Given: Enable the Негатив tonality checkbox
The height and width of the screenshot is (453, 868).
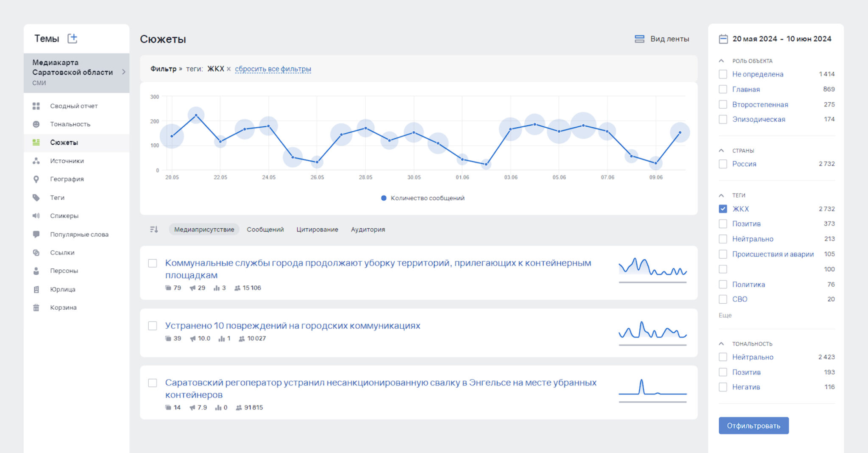Looking at the screenshot, I should pyautogui.click(x=723, y=387).
